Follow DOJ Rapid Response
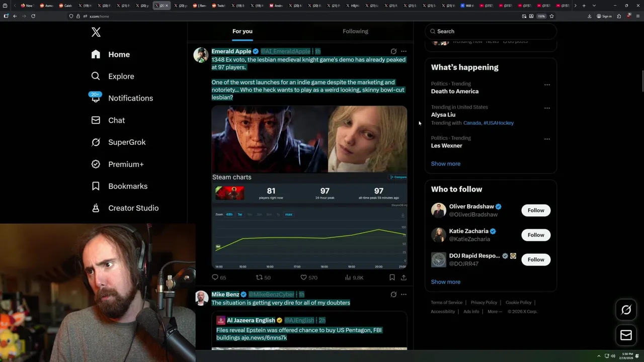This screenshot has height=362, width=644. [x=536, y=259]
